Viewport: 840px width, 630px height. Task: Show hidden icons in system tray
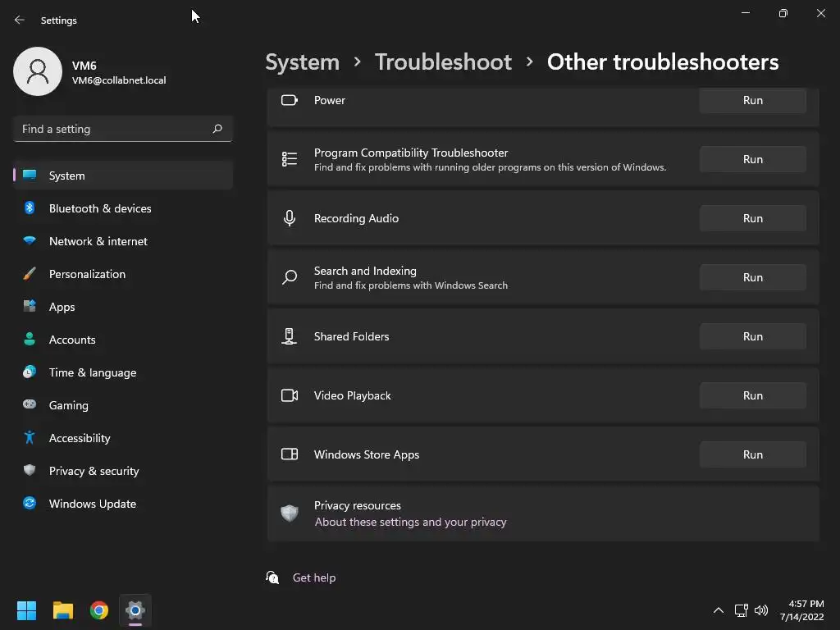719,610
